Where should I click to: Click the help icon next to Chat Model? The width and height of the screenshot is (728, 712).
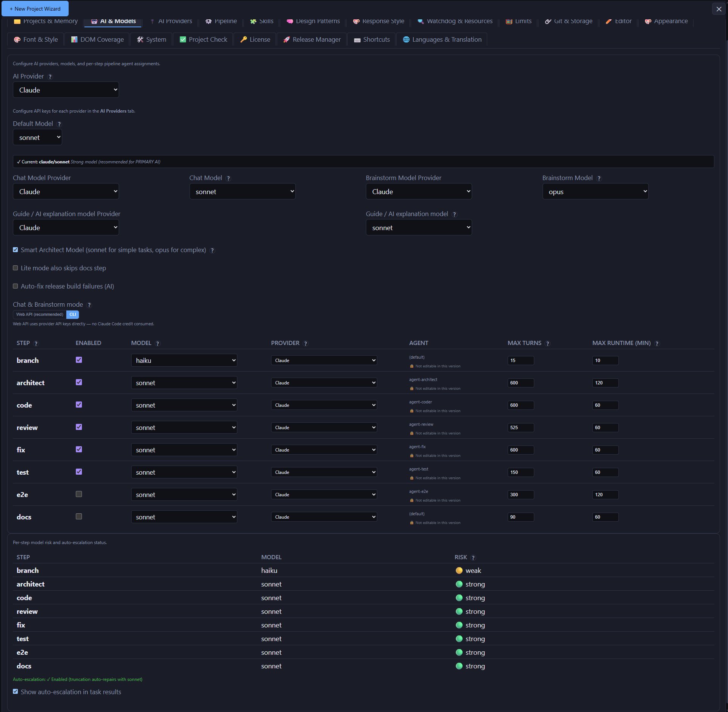click(x=228, y=178)
